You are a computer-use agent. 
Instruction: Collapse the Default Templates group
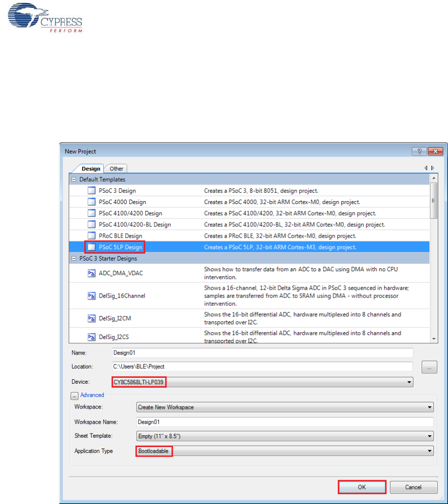click(x=74, y=179)
